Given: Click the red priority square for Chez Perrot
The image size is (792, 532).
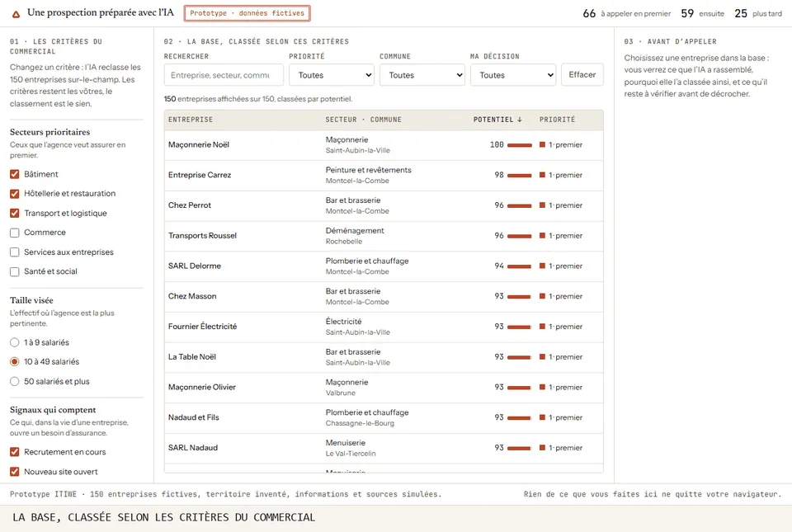Looking at the screenshot, I should click(x=542, y=205).
